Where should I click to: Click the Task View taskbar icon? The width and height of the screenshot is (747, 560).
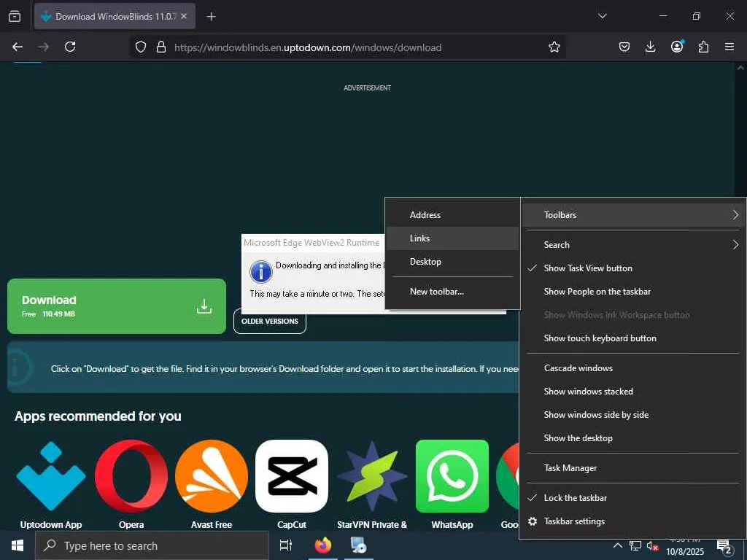point(286,545)
